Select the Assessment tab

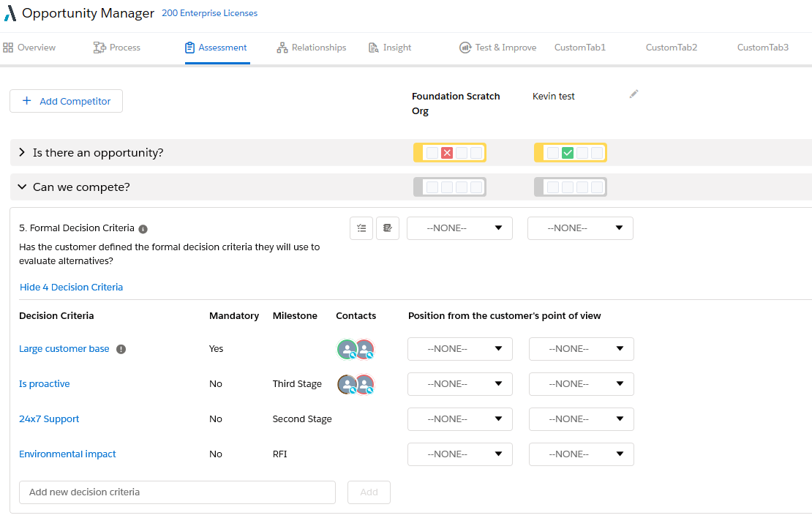217,48
